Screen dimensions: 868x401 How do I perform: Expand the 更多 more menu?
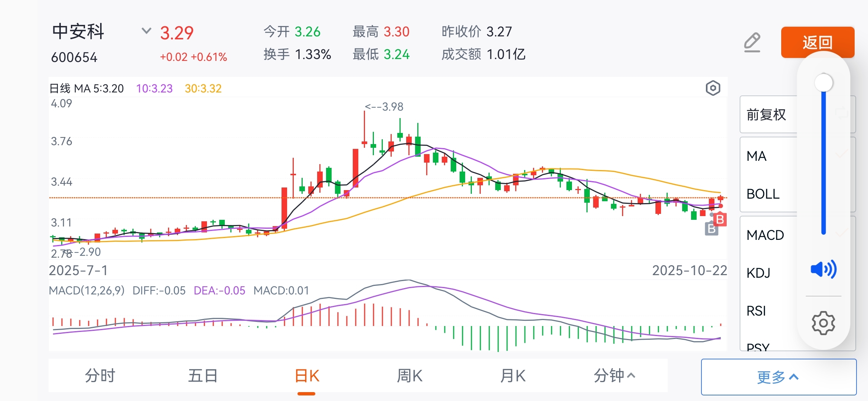(778, 377)
